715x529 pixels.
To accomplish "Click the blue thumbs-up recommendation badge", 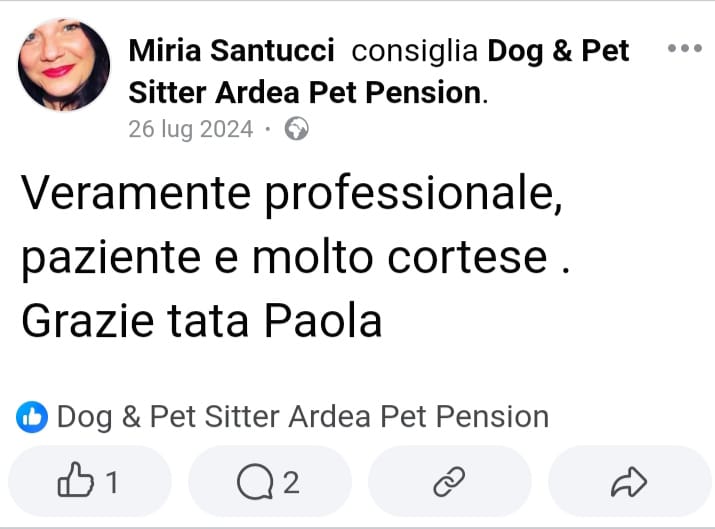I will 33,417.
